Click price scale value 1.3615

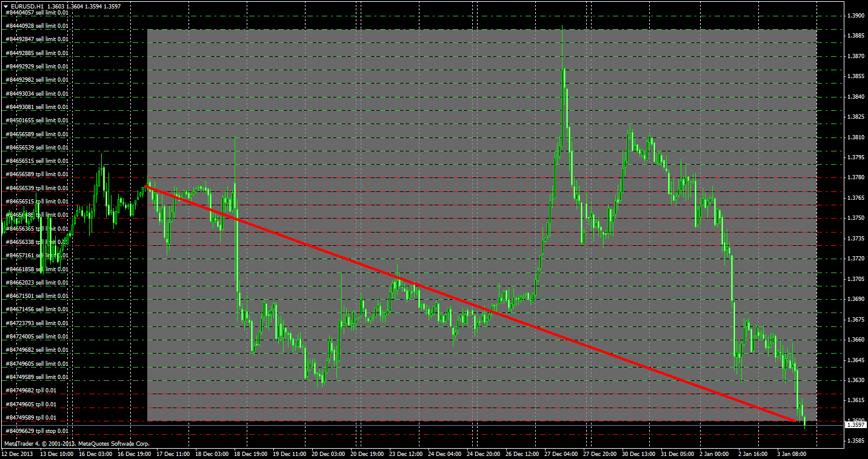pyautogui.click(x=856, y=400)
